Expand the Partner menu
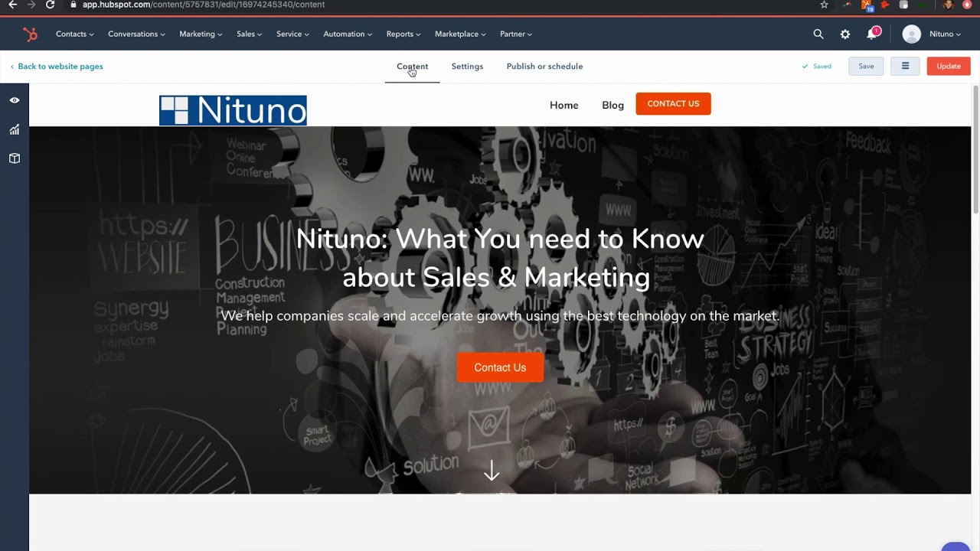Screen dimensions: 980x551 coord(516,34)
